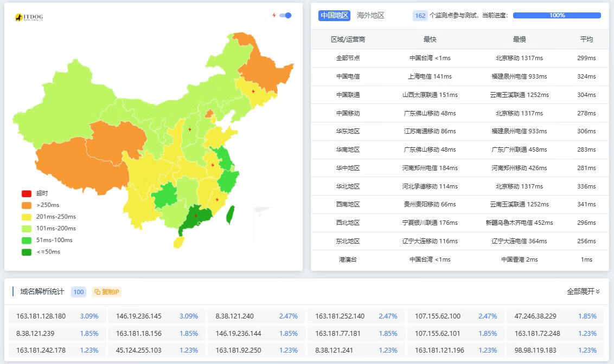Click the lightning marker on Shanxi province

190,129
